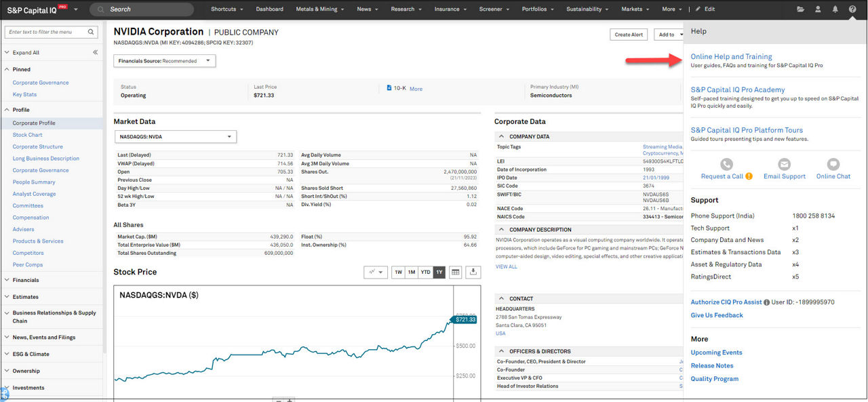
Task: Click Authorize CIQ Pro Assist link
Action: tap(726, 302)
